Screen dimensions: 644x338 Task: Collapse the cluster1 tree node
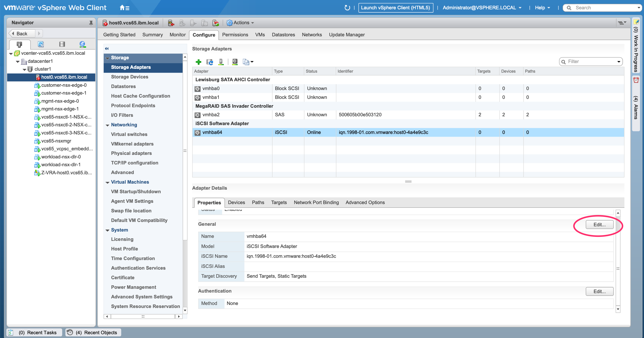24,69
